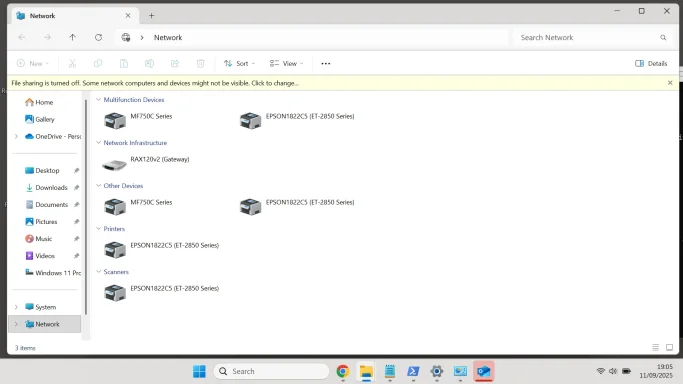Open PowerShell from the taskbar
Viewport: 683px width, 384px height.
point(413,371)
